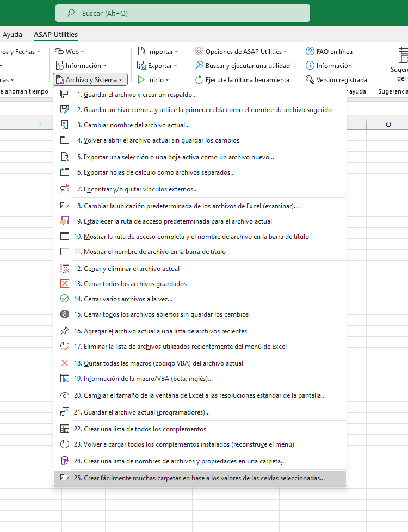Click Información with the circled i icon
Image resolution: width=408 pixels, height=532 pixels.
(x=329, y=66)
